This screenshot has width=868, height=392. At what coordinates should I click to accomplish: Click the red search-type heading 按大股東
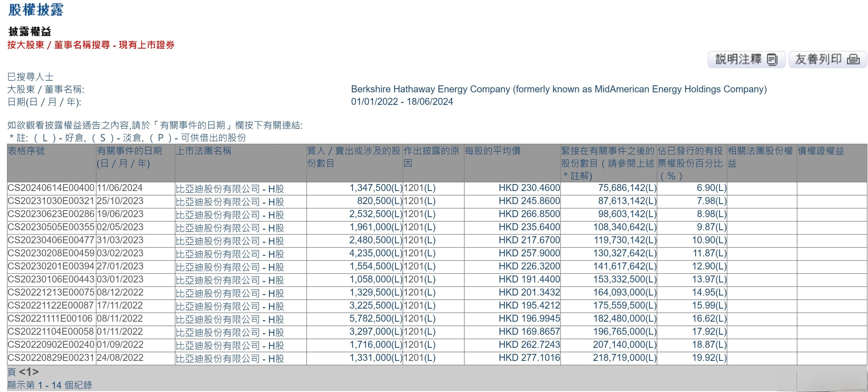pyautogui.click(x=91, y=45)
